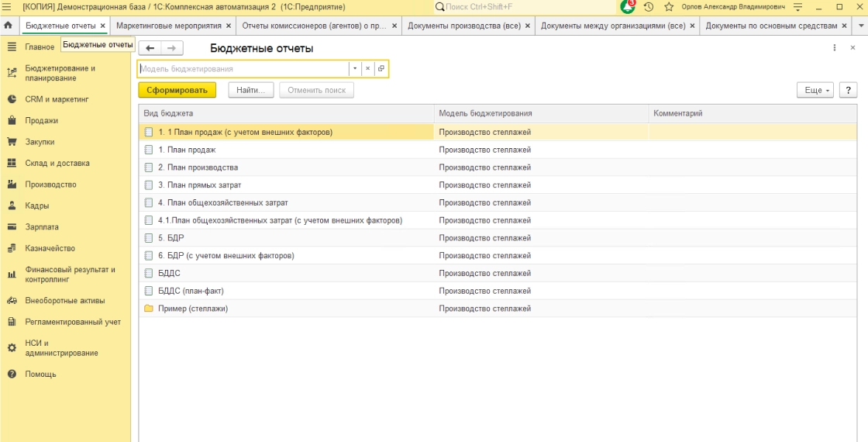Switch to Документы между организациями (все) tab
Screen dimensions: 868x442
[x=613, y=26]
